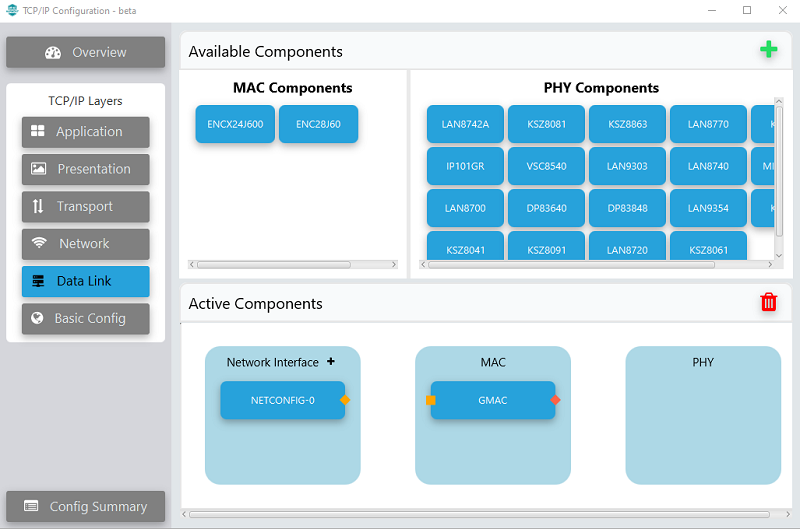Minimize the TCP/IP Configuration window

712,10
